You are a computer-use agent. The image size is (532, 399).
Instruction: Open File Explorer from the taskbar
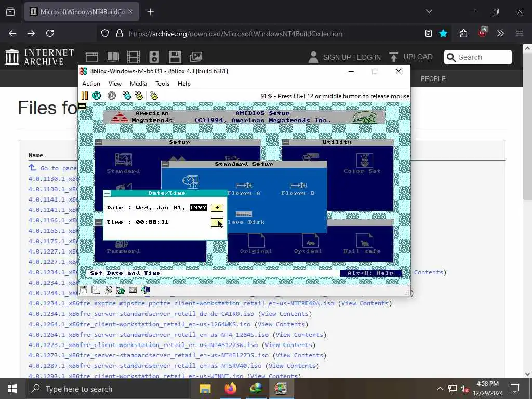click(205, 389)
